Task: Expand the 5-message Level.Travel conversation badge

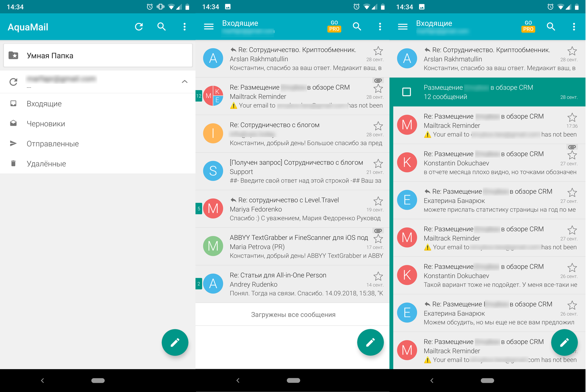Action: click(199, 209)
